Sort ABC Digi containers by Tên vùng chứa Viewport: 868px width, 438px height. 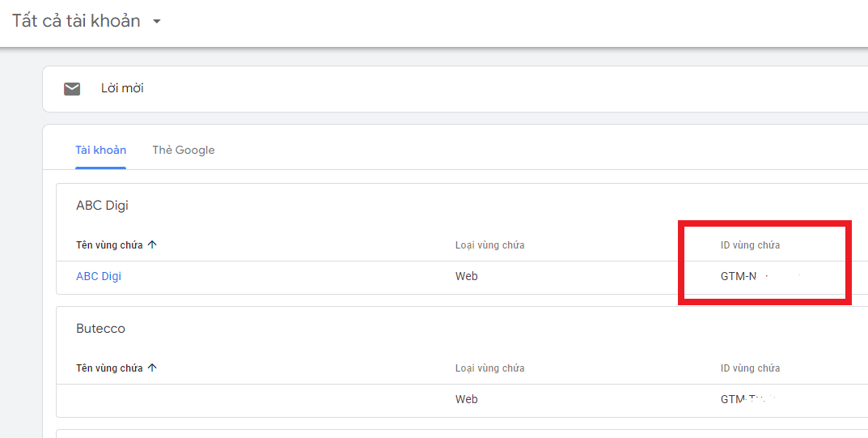click(x=109, y=245)
